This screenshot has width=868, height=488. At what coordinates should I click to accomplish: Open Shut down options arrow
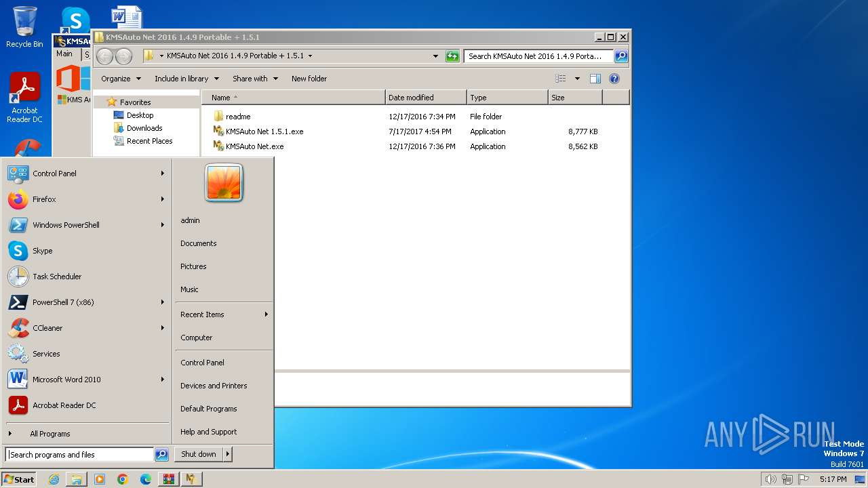click(x=228, y=454)
